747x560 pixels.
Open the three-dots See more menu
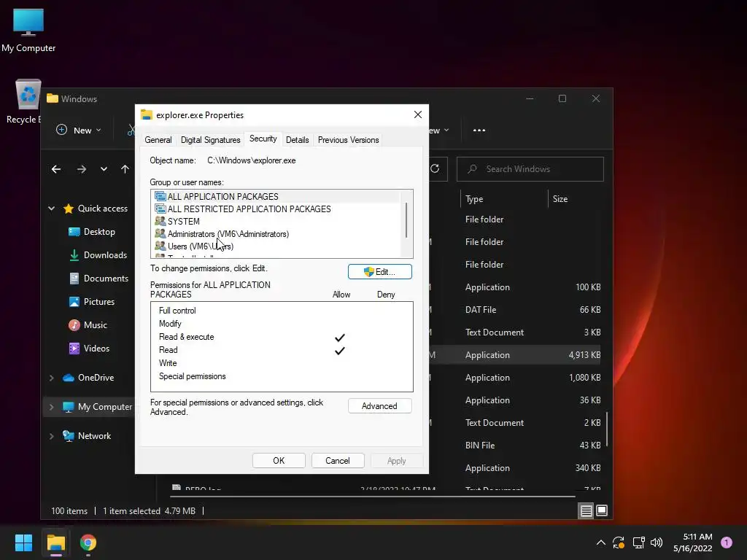pyautogui.click(x=479, y=130)
